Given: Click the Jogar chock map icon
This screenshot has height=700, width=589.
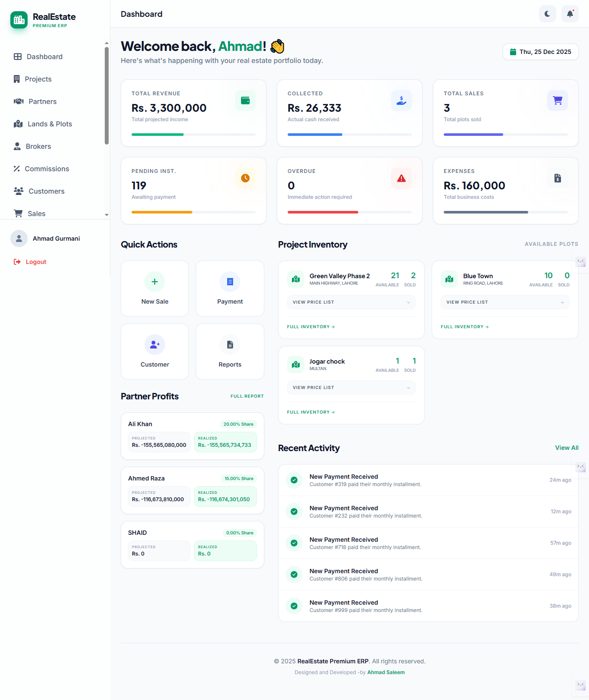Looking at the screenshot, I should click(x=296, y=364).
